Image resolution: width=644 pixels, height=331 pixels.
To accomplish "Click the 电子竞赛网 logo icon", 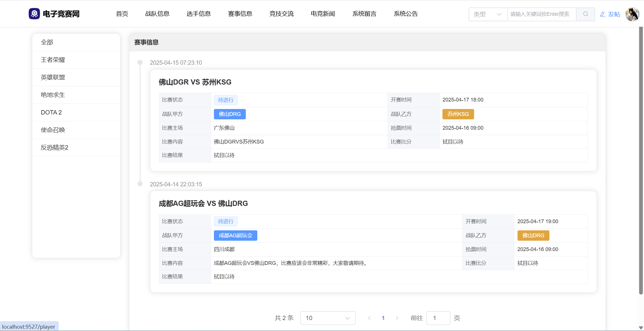I will point(34,14).
